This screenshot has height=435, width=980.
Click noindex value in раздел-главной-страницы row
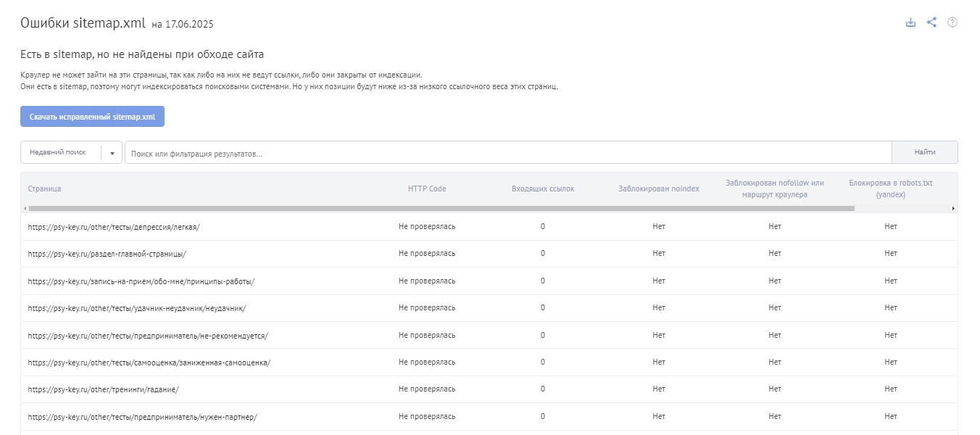(x=659, y=254)
